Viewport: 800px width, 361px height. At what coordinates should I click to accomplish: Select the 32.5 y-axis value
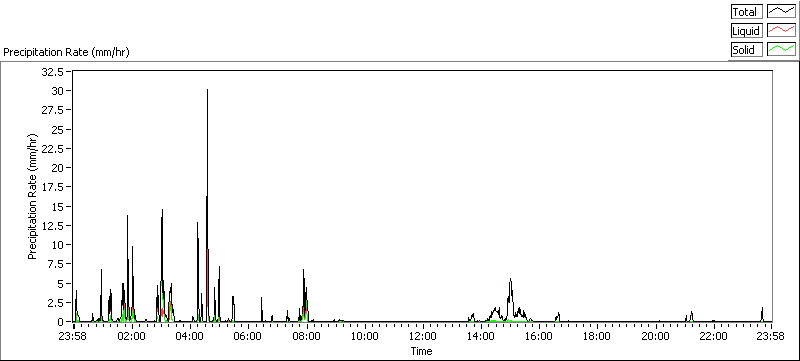tap(53, 72)
